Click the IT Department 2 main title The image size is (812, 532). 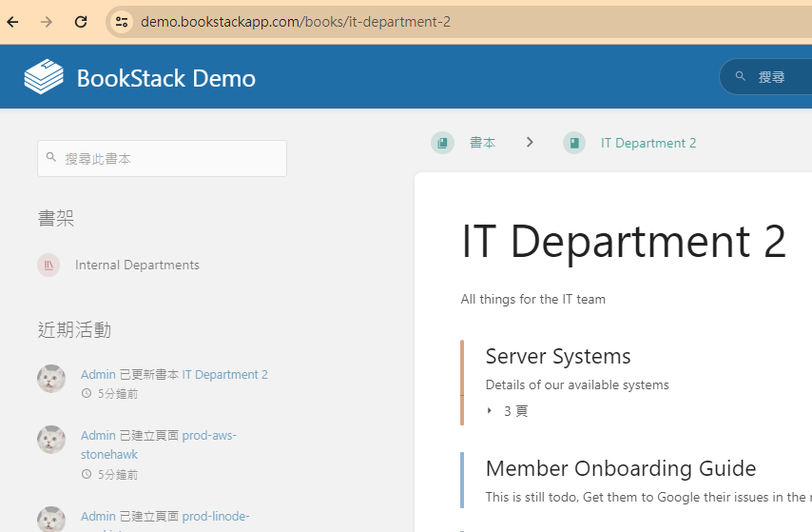pos(624,241)
